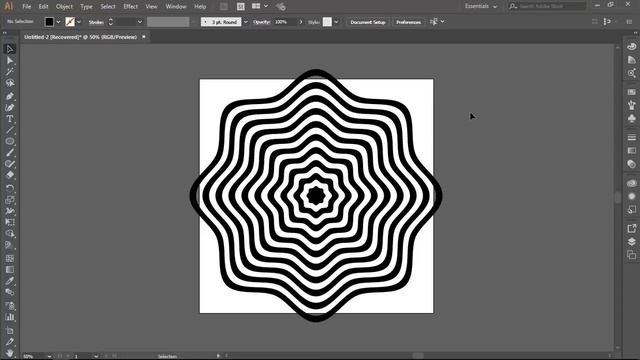Activate the Free Transform tool
The height and width of the screenshot is (360, 640).
pos(10,222)
